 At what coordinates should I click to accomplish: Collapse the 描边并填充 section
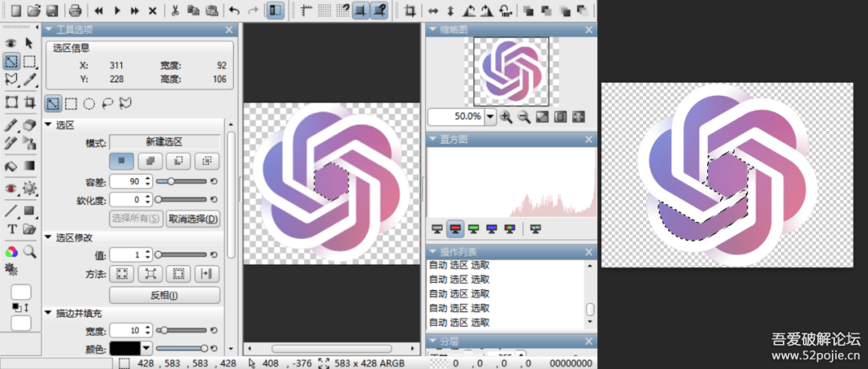pyautogui.click(x=47, y=314)
